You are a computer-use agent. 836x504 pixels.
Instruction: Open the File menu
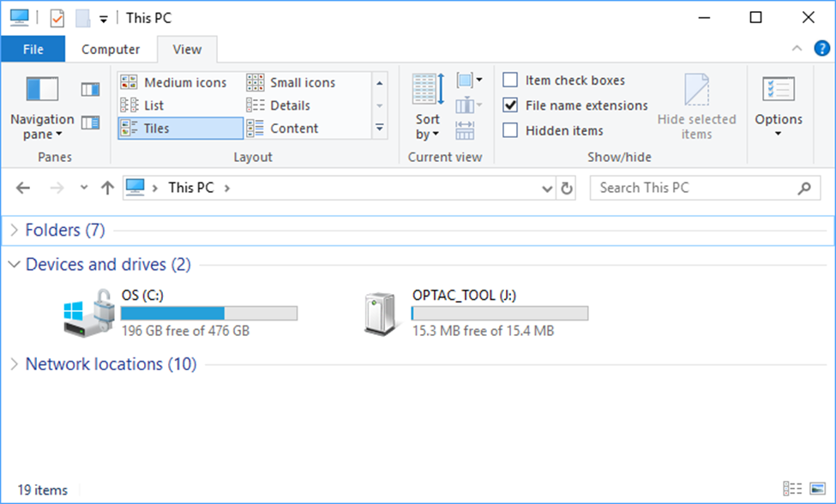pos(33,49)
